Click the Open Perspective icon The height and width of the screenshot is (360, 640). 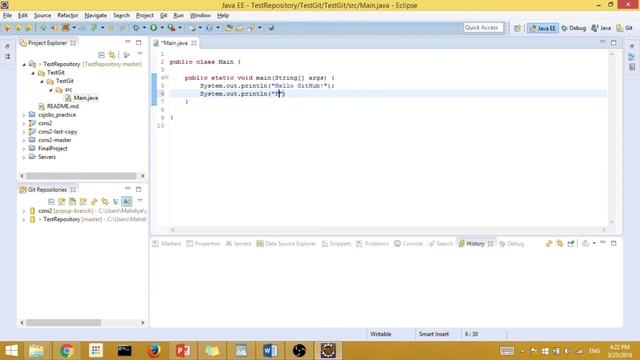point(517,28)
